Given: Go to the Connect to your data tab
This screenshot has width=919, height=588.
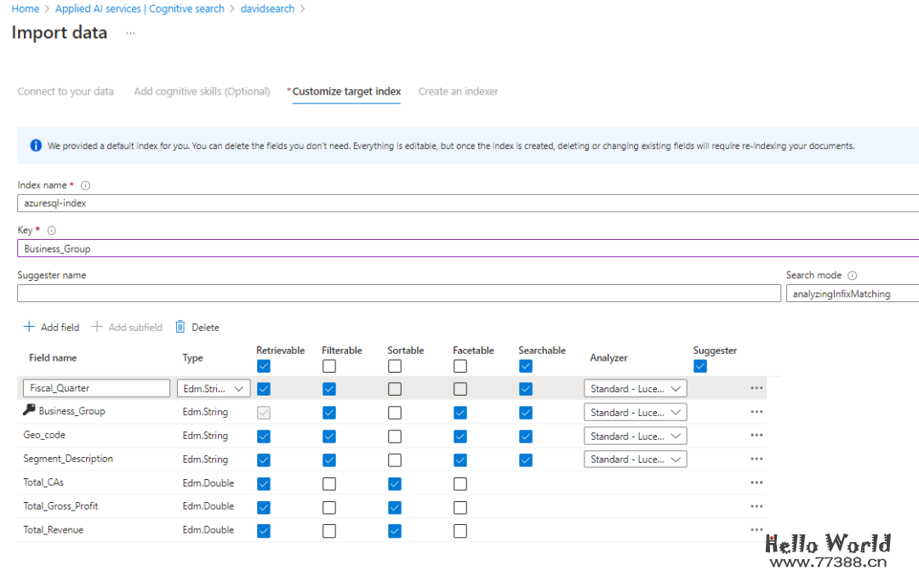Looking at the screenshot, I should click(x=66, y=92).
